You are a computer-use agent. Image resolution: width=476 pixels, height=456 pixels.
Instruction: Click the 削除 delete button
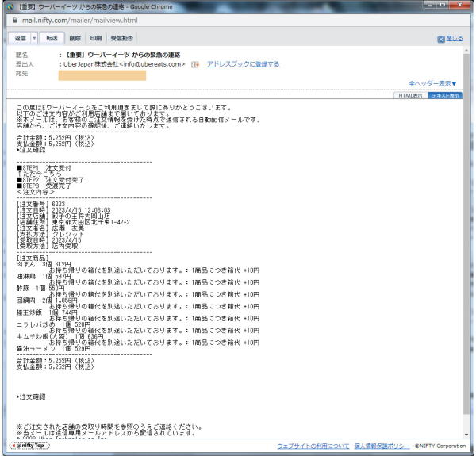(75, 38)
